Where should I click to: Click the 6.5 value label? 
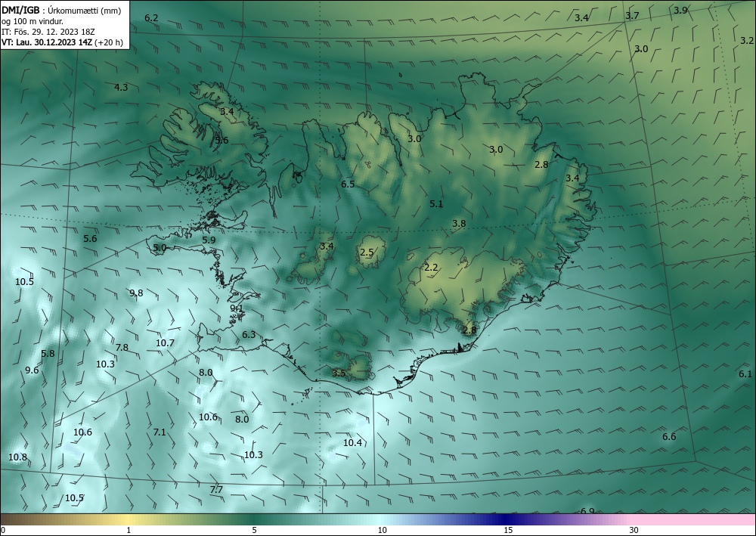click(348, 184)
